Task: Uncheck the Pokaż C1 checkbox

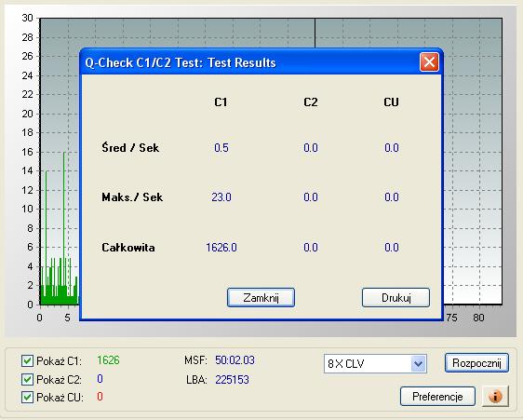Action: (27, 361)
